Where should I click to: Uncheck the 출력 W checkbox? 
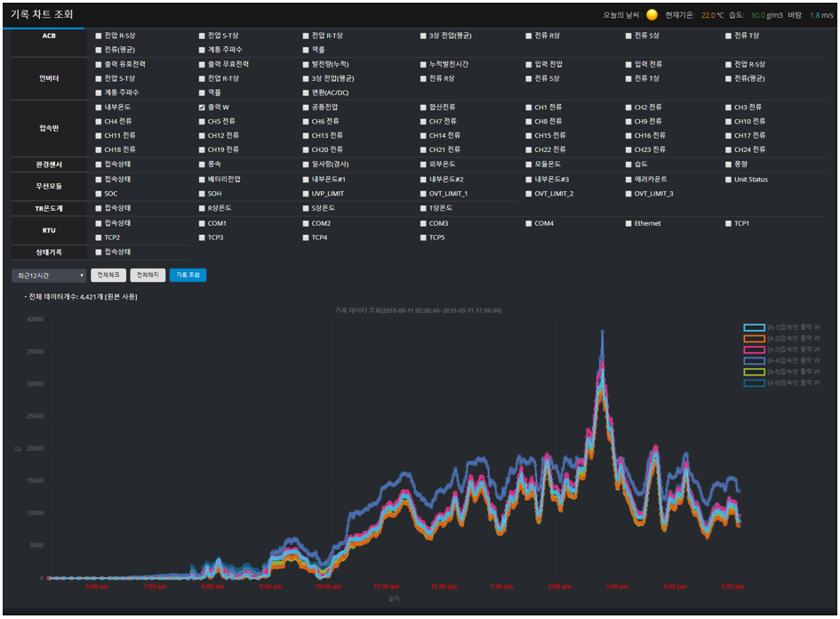point(202,107)
